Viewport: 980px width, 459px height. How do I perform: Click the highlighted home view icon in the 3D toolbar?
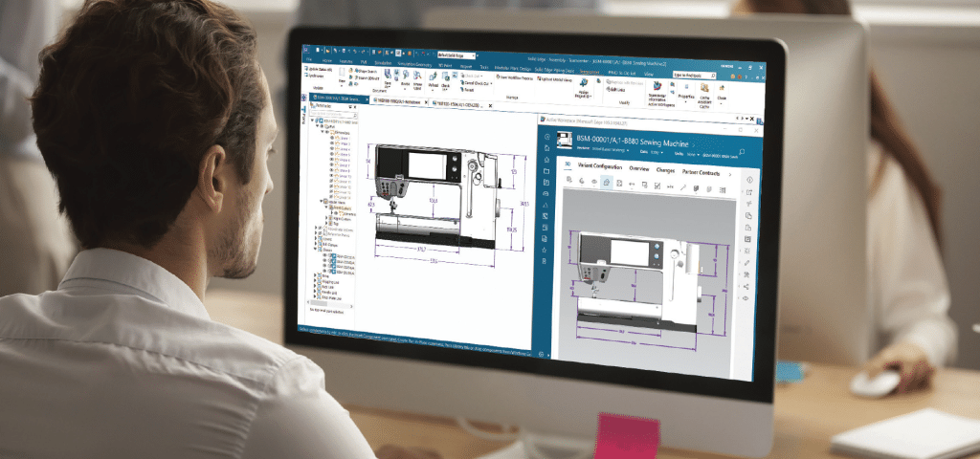tap(606, 183)
